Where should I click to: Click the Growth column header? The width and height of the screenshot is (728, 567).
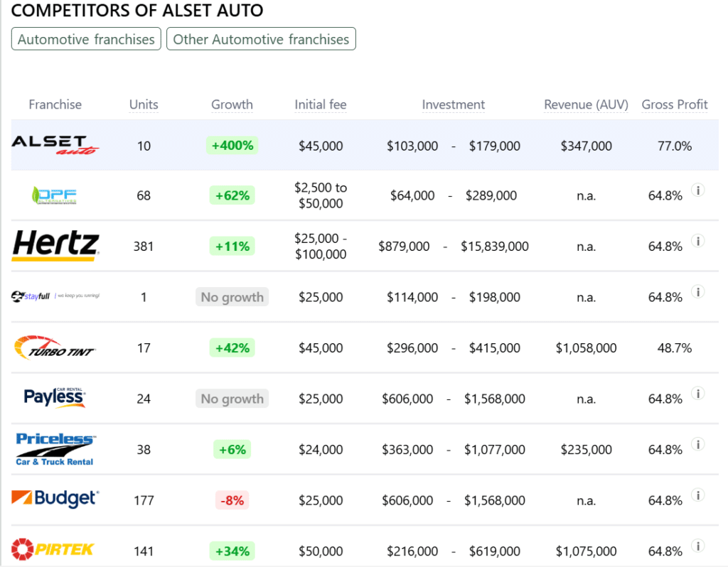click(232, 104)
